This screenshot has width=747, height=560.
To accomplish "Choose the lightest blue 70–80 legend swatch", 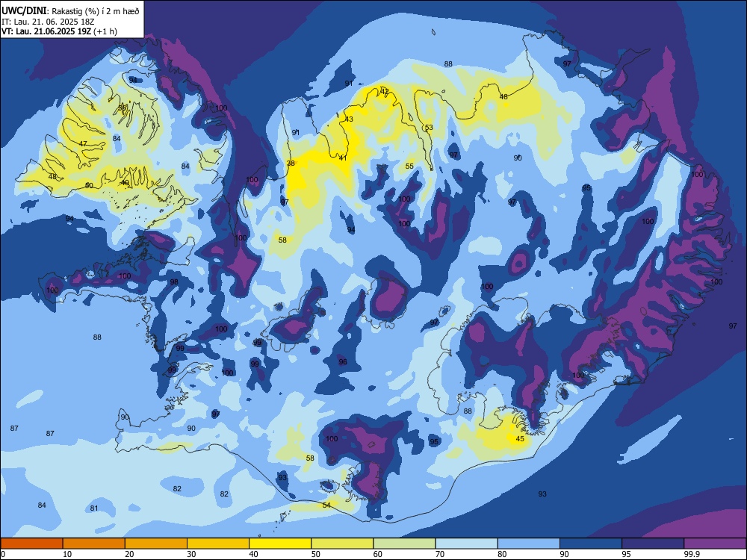I will pyautogui.click(x=466, y=544).
